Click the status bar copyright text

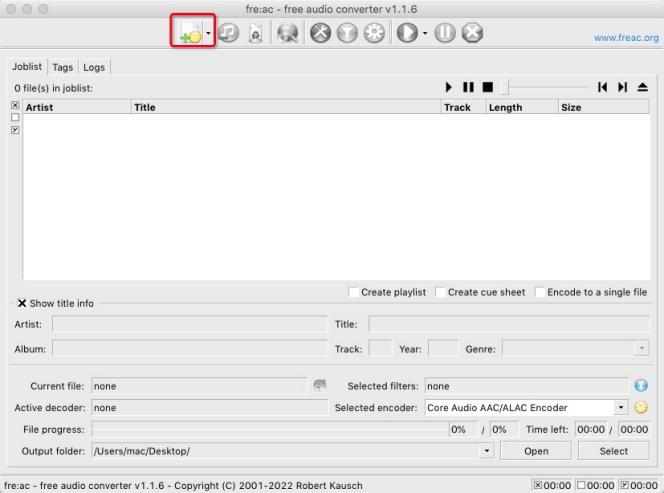tap(183, 485)
